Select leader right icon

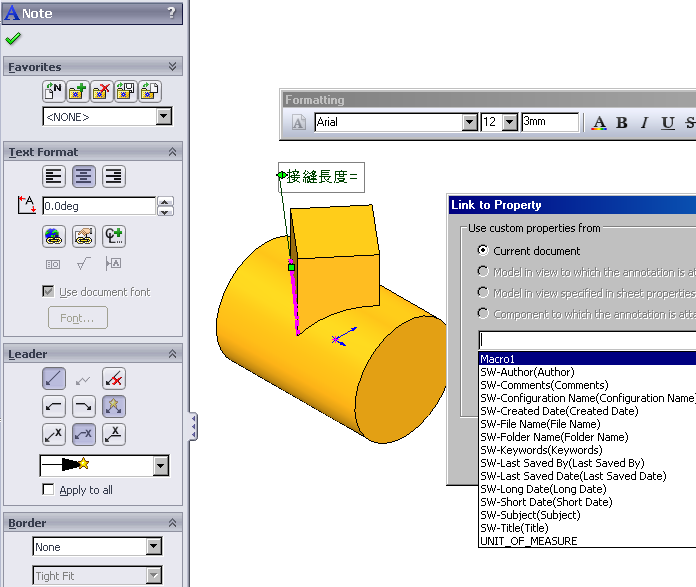pos(83,406)
